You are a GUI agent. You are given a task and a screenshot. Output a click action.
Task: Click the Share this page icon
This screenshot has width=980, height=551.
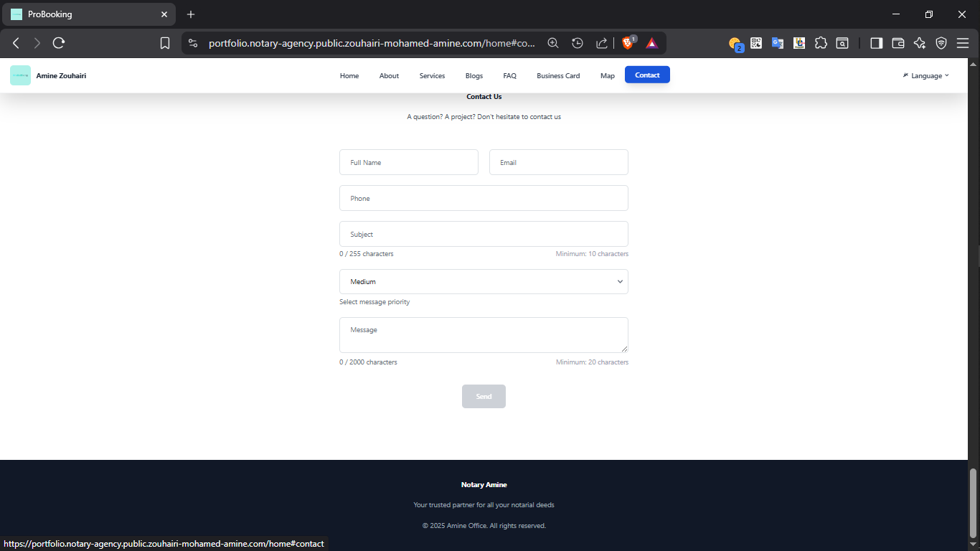pyautogui.click(x=602, y=42)
